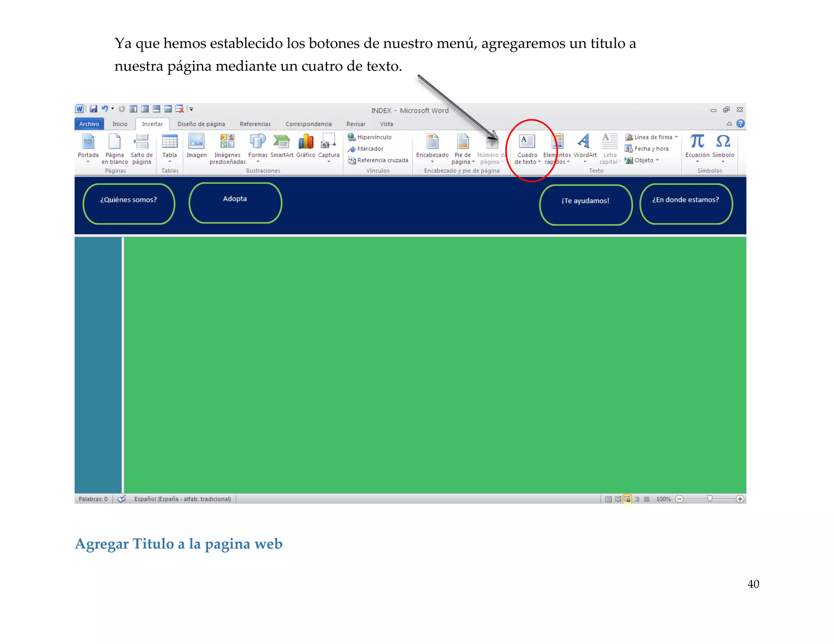Open the Quick Access Toolbar customize dropdown
Screen dimensions: 834x644
191,109
